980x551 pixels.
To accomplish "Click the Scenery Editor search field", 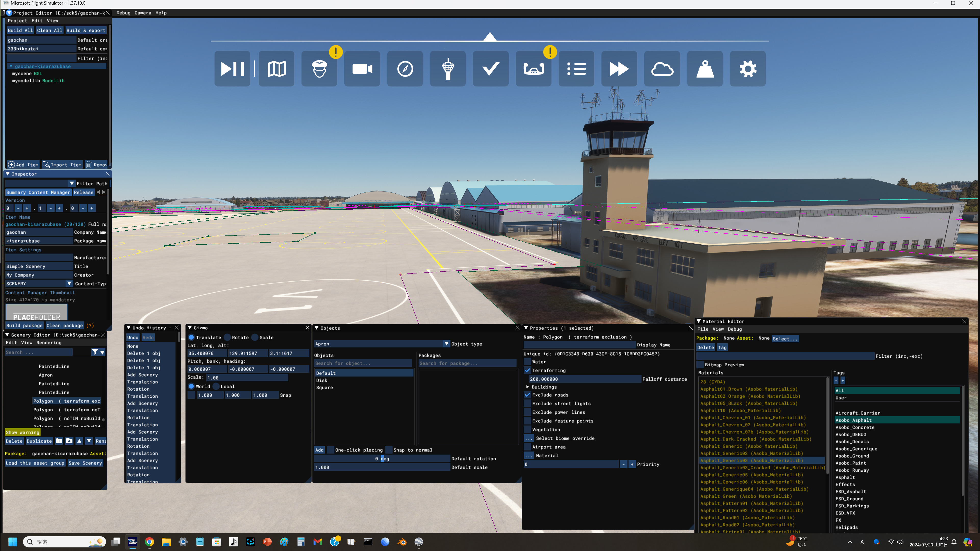I will click(39, 352).
